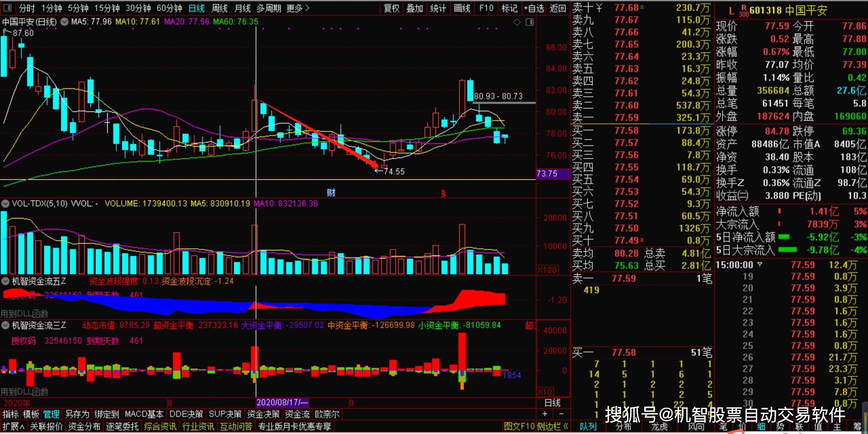Screen dimensions: 868x434
Task: Switch to 周线 weekly chart
Action: pos(220,8)
